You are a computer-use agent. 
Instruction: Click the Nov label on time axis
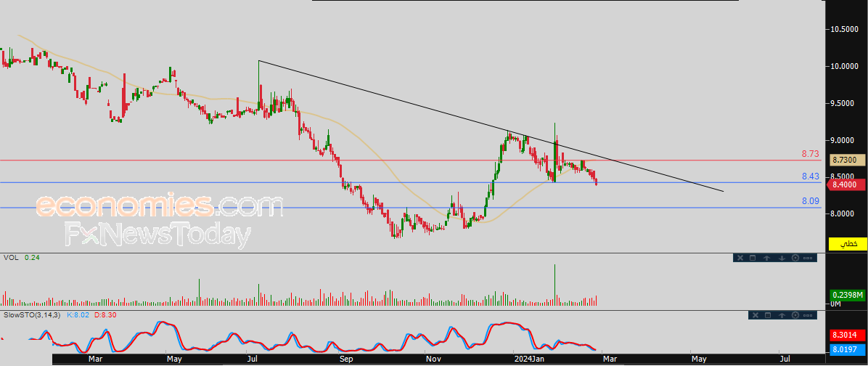pyautogui.click(x=433, y=360)
